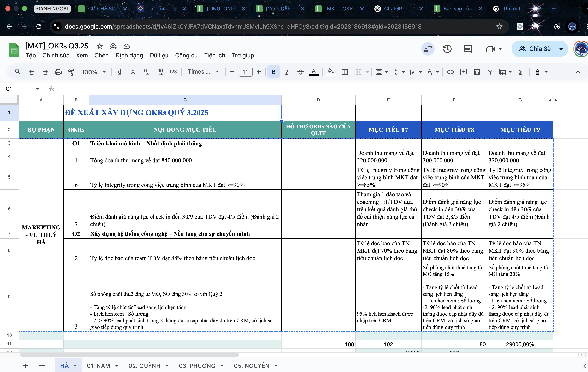Viewport: 588px width, 372px height.
Task: Click the paint format roller icon
Action: pyautogui.click(x=71, y=72)
